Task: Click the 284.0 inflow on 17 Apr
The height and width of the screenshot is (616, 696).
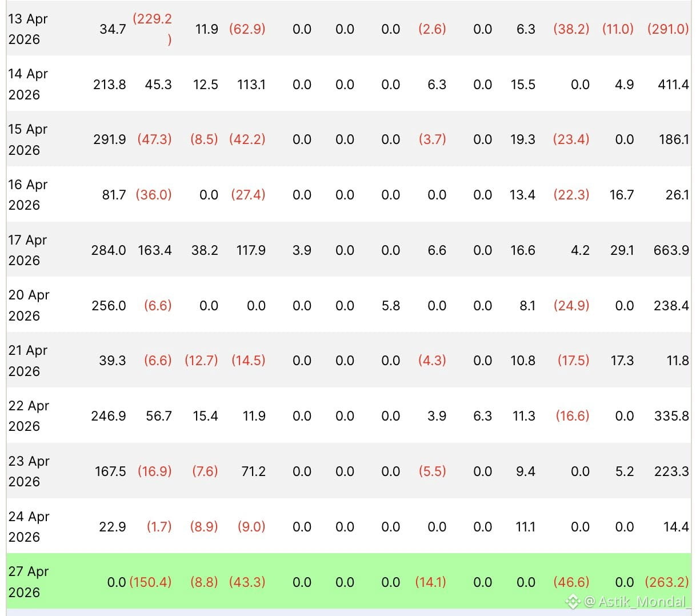Action: [109, 250]
